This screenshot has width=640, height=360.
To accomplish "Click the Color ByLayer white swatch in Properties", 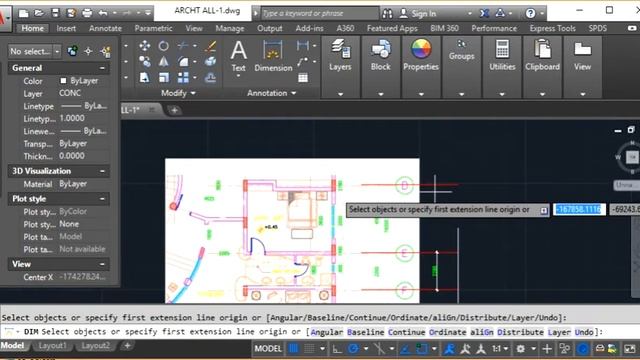I will [63, 81].
